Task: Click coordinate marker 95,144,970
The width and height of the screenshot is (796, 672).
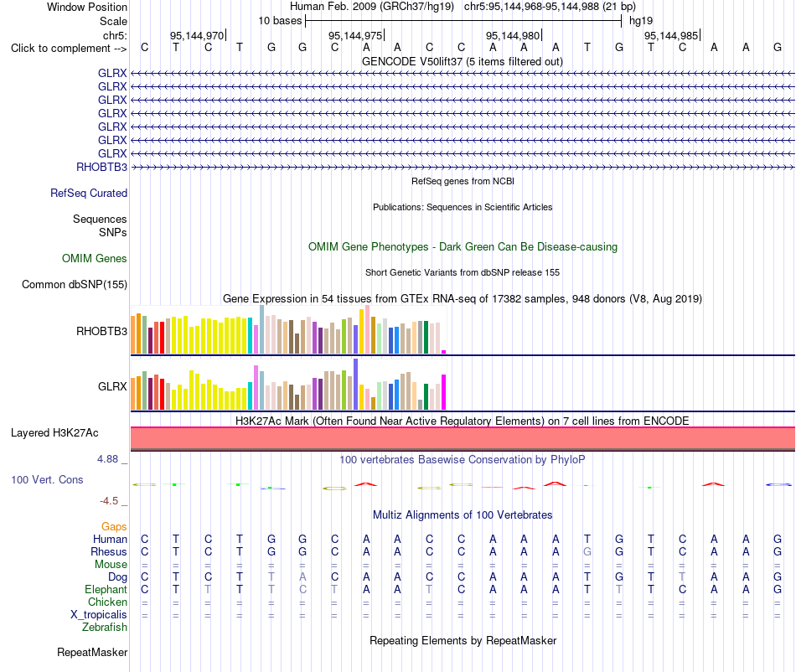Action: [x=197, y=35]
